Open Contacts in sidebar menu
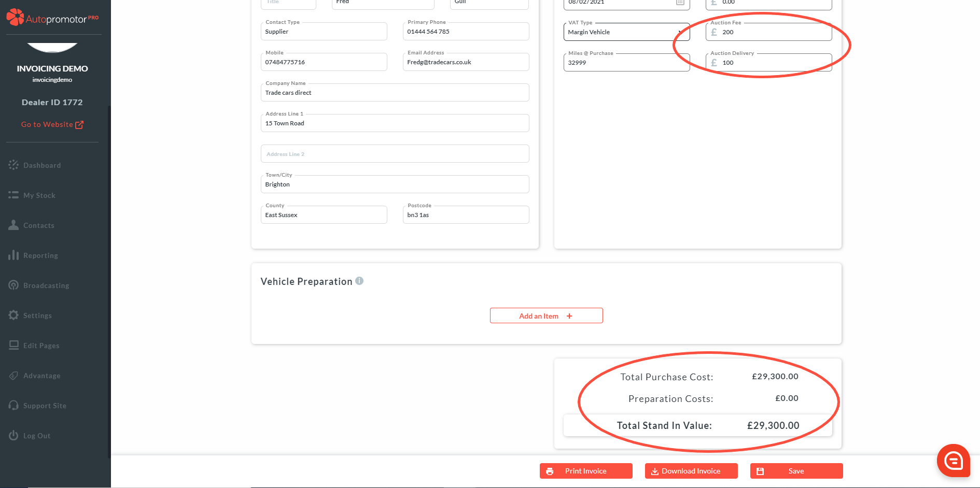Viewport: 980px width, 488px height. (x=38, y=225)
